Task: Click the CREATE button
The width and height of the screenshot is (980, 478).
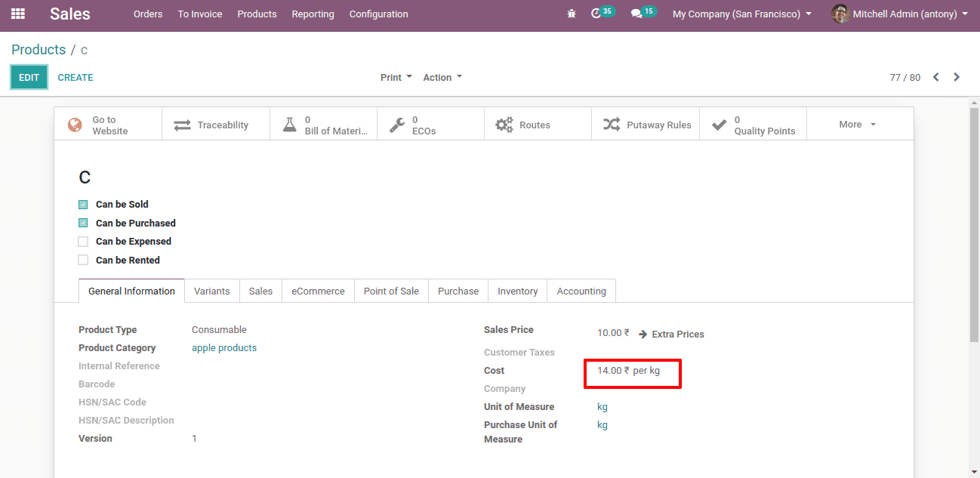Action: tap(76, 77)
